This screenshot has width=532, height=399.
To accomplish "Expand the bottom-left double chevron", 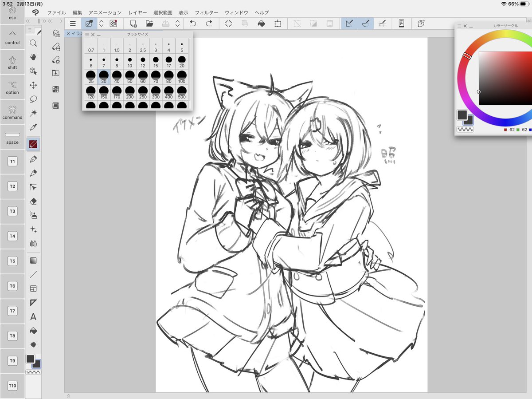I will [x=68, y=395].
